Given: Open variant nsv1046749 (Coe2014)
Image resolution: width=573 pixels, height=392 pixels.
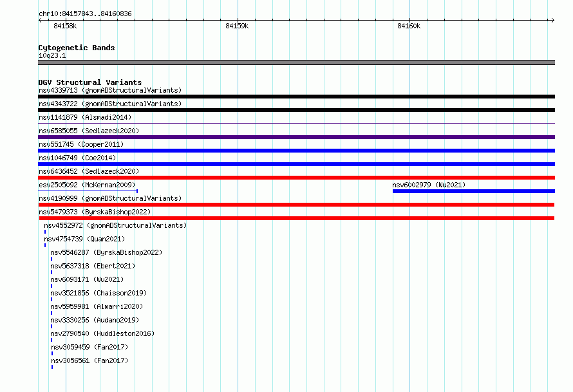Looking at the screenshot, I should (77, 158).
